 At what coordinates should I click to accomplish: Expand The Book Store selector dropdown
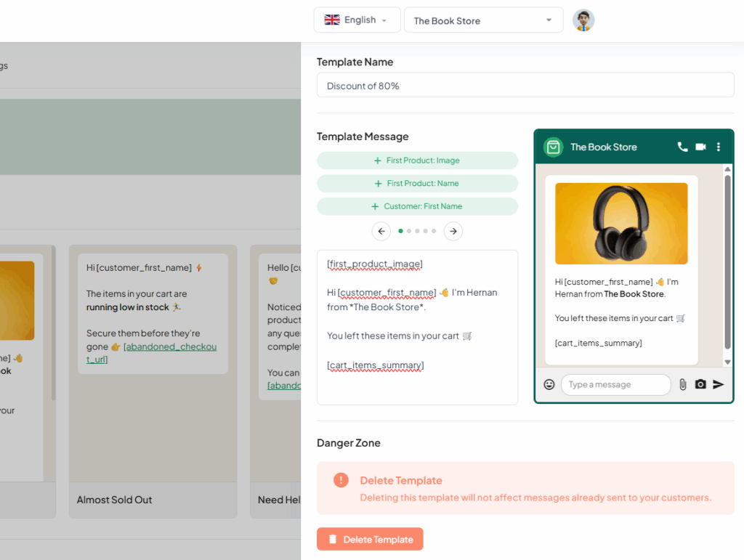(x=483, y=20)
